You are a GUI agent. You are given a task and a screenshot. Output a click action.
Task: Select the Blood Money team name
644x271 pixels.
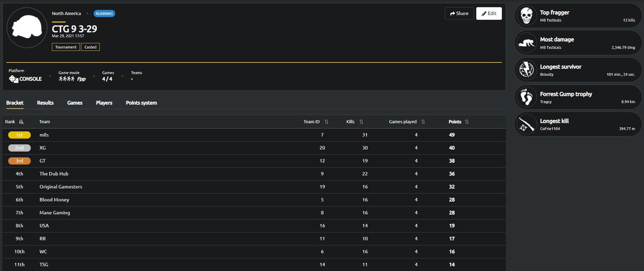pos(54,200)
